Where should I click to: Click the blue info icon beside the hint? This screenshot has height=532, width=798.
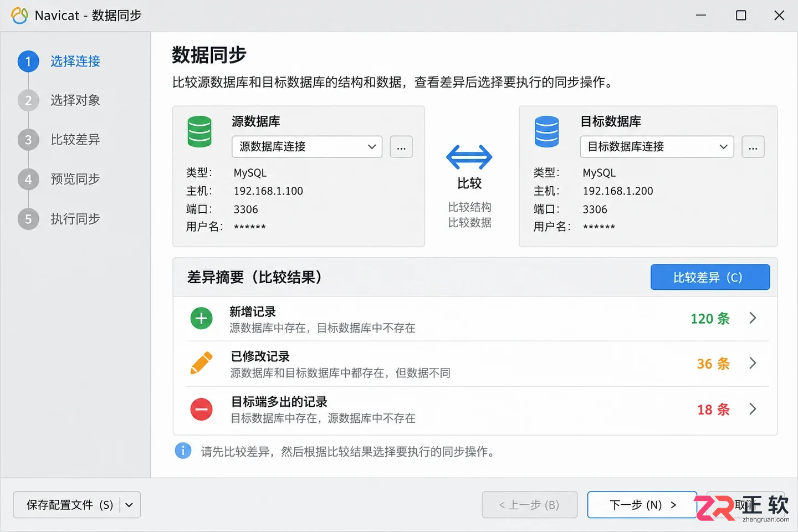point(183,451)
